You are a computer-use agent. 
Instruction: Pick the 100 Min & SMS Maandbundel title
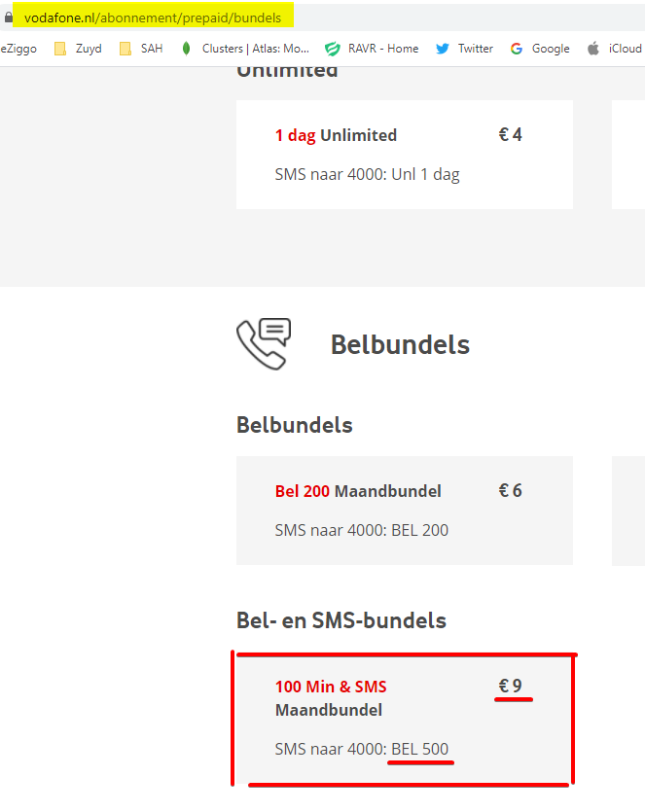(x=331, y=697)
